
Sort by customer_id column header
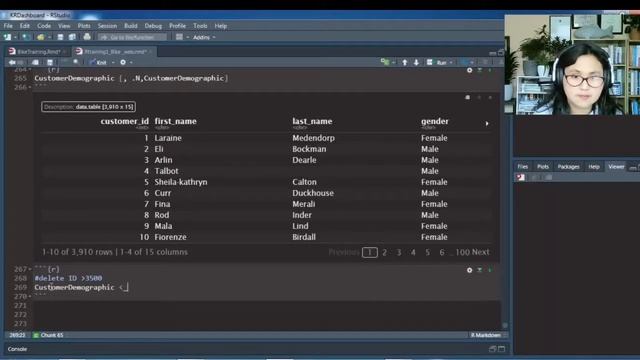pos(124,121)
